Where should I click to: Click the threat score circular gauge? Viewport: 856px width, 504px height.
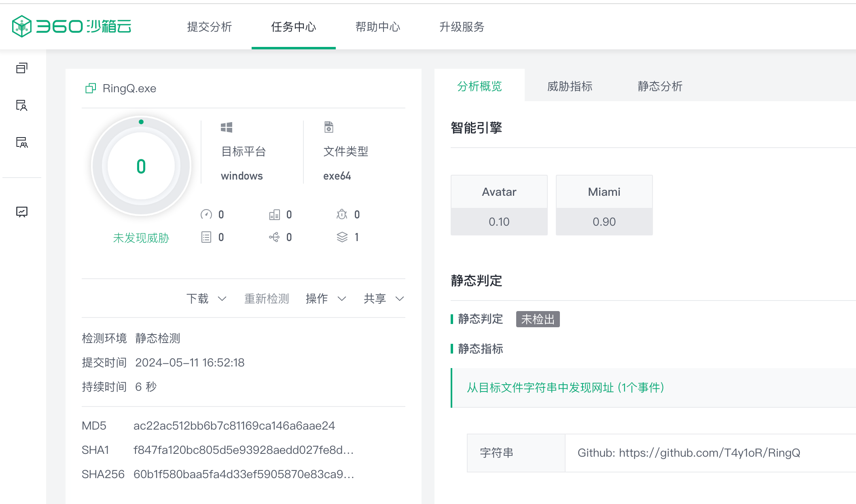(x=141, y=166)
